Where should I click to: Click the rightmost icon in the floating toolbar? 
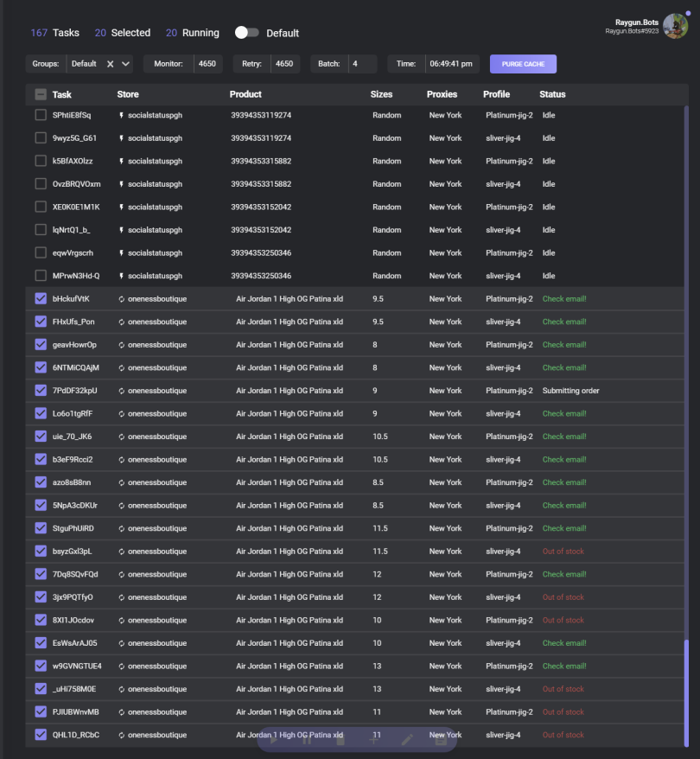pos(441,740)
